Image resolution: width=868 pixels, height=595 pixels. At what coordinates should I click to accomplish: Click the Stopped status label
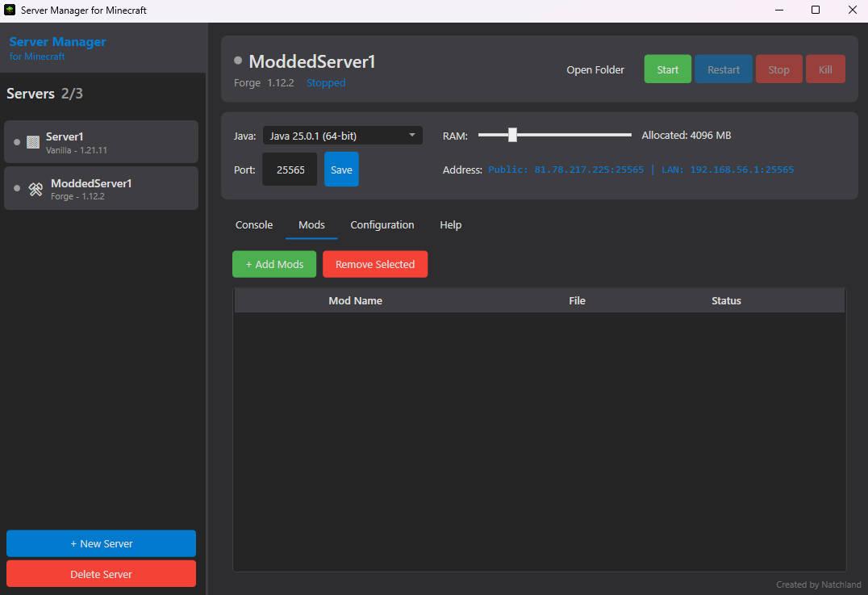pyautogui.click(x=326, y=82)
